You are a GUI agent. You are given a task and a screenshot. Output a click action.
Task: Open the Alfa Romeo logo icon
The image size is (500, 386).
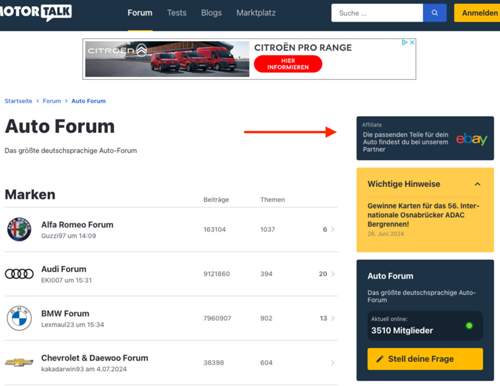19,229
